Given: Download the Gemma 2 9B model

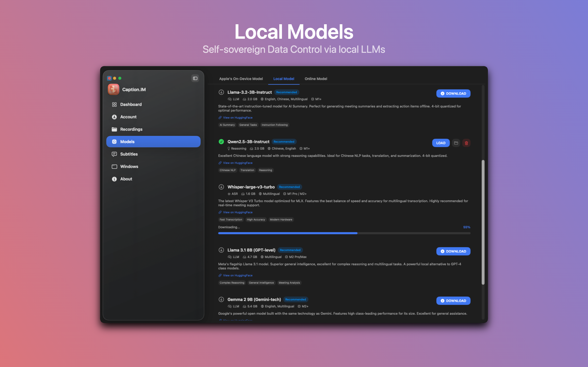Looking at the screenshot, I should click(453, 301).
